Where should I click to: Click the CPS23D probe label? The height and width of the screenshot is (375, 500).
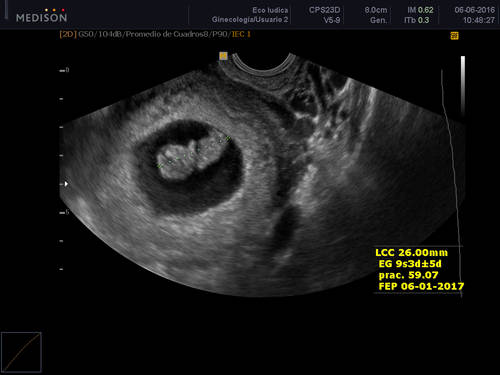pyautogui.click(x=324, y=10)
